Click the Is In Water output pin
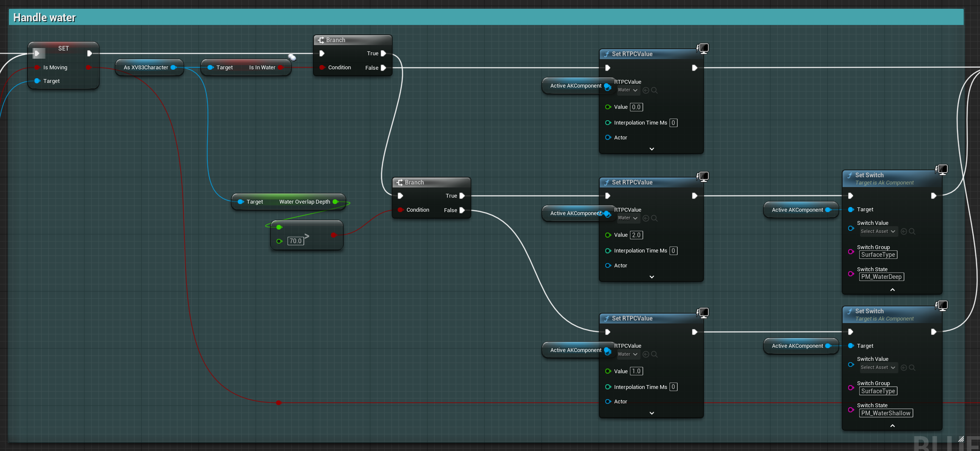980x451 pixels. [281, 68]
